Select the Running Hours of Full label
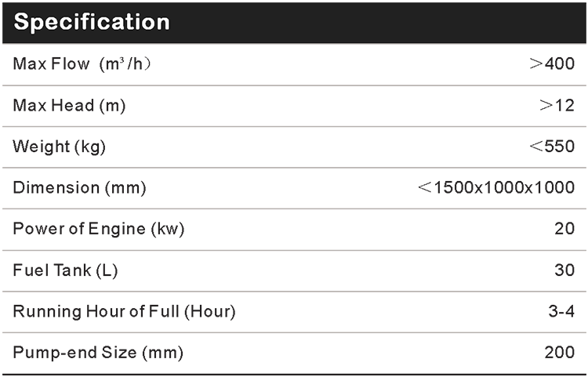588x377 pixels. click(128, 313)
